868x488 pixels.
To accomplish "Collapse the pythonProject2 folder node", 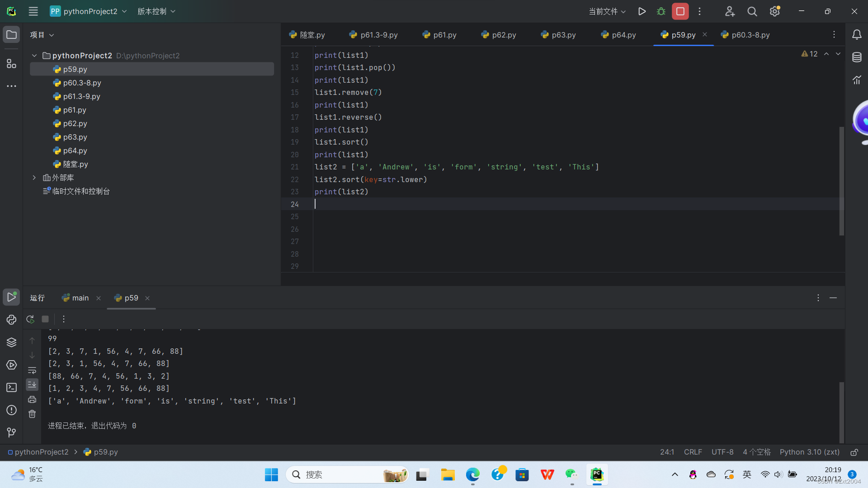I will [x=34, y=56].
